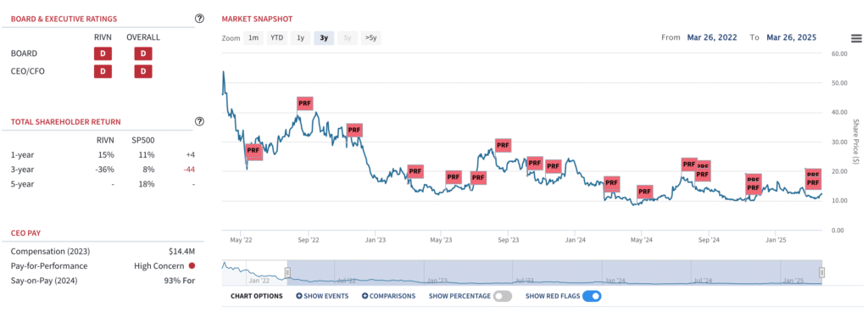Open the chart hamburger menu

[x=856, y=38]
